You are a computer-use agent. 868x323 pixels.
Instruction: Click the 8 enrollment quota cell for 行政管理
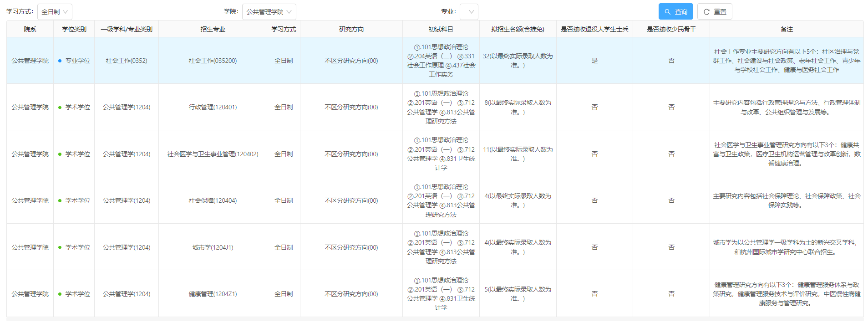point(518,107)
